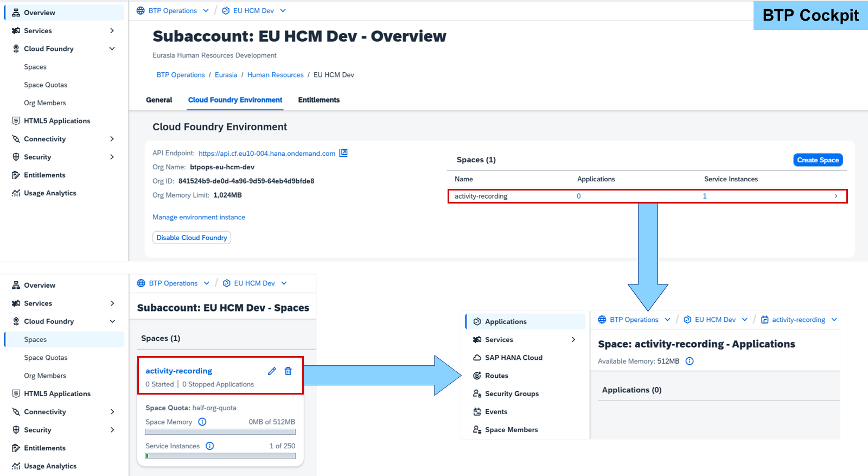Image resolution: width=868 pixels, height=476 pixels.
Task: Open the activity-recording title link on the space card
Action: [x=178, y=371]
